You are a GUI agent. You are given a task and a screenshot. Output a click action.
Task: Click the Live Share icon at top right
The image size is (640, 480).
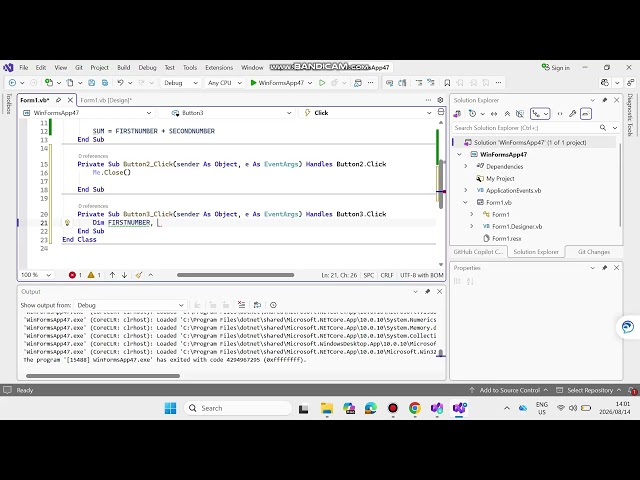click(x=631, y=83)
